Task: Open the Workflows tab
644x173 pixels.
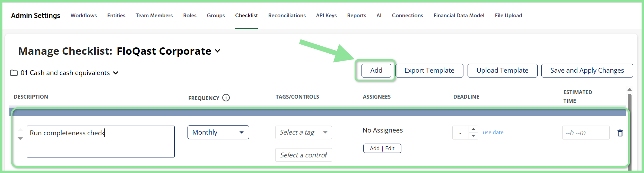Action: [x=84, y=16]
